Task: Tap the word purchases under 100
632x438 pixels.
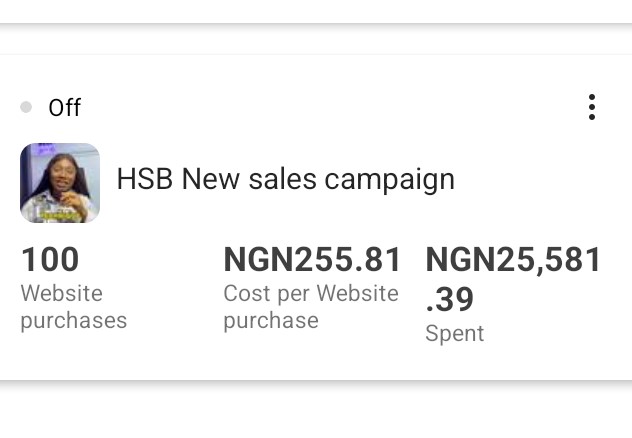Action: [73, 321]
